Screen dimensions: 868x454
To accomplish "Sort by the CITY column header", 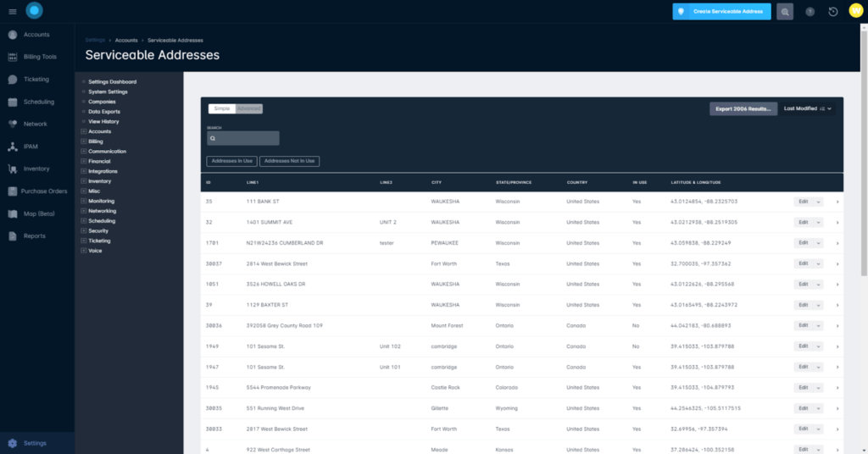I will [437, 182].
